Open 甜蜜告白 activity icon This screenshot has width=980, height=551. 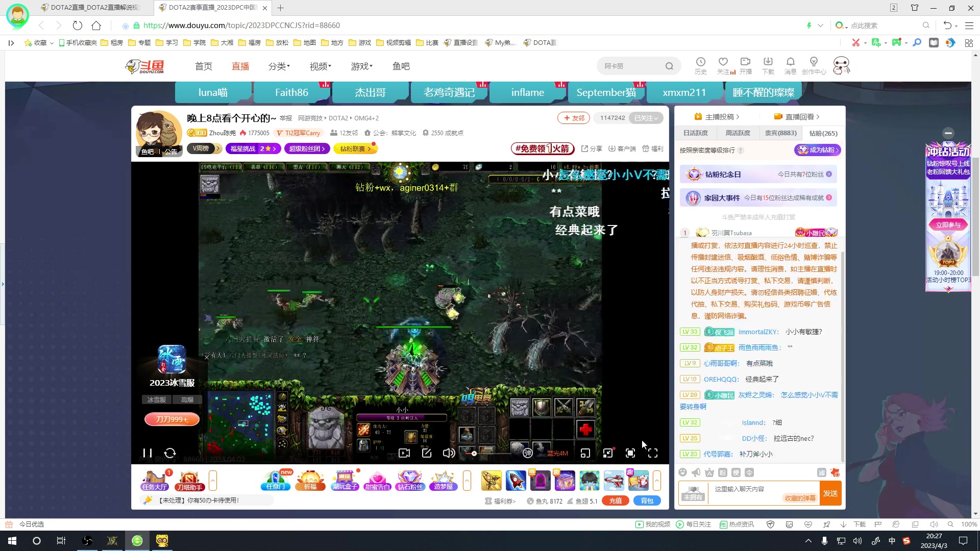click(x=378, y=481)
